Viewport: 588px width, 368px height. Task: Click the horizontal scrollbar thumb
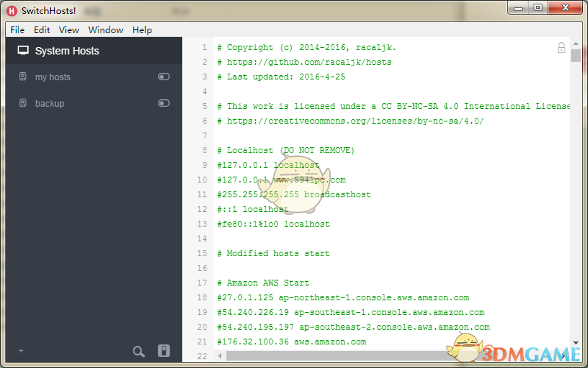pyautogui.click(x=336, y=355)
